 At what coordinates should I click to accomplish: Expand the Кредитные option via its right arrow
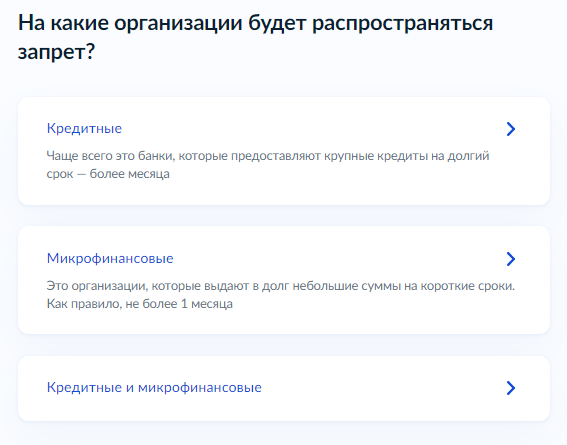click(x=511, y=129)
